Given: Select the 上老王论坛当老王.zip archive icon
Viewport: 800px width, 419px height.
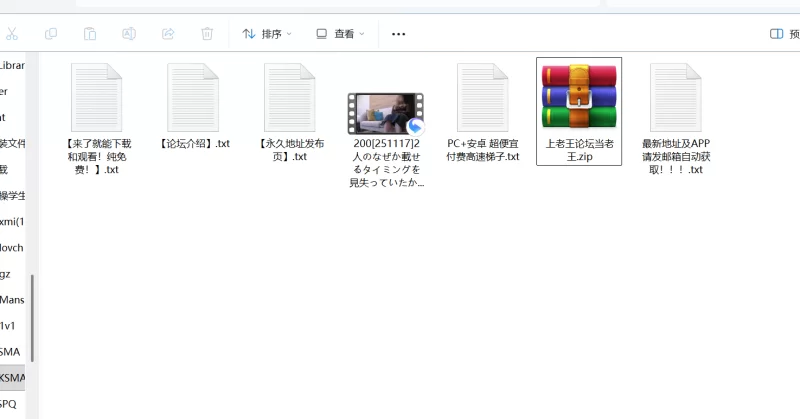Looking at the screenshot, I should pos(579,96).
